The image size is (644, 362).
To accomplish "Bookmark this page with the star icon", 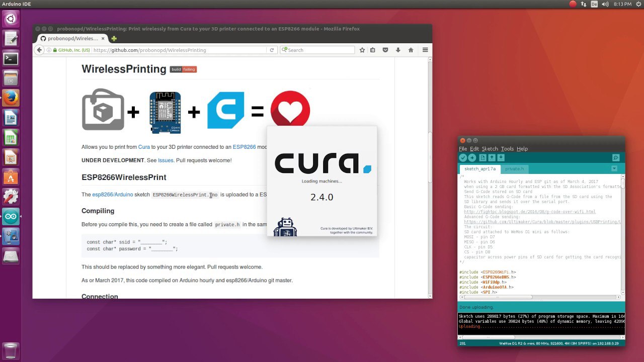I will pyautogui.click(x=362, y=50).
